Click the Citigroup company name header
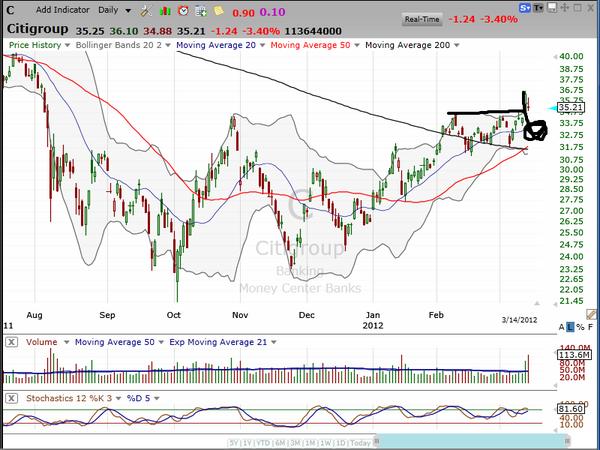The width and height of the screenshot is (600, 450). coord(38,29)
